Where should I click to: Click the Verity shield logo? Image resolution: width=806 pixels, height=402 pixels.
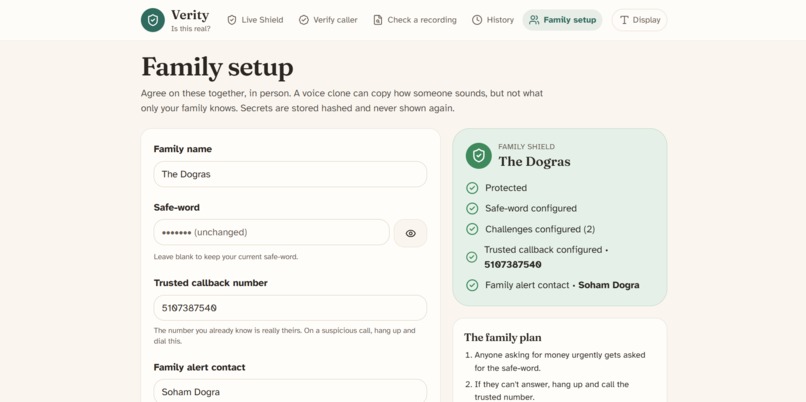click(x=153, y=20)
